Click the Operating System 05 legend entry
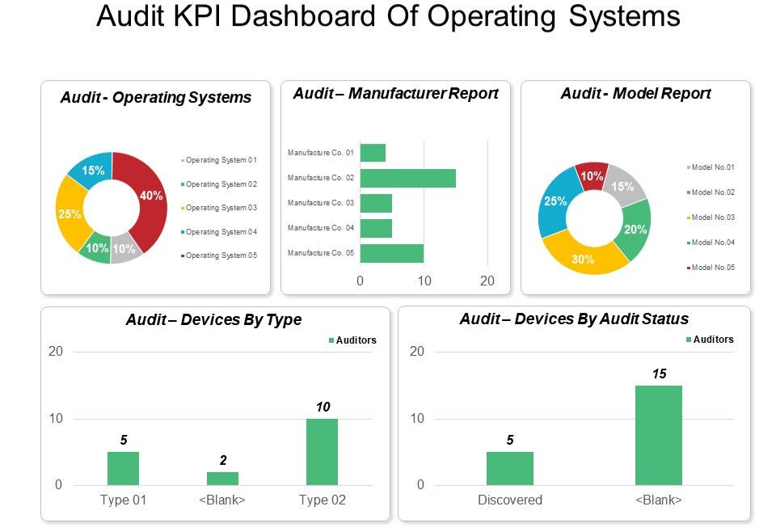Screen dimensions: 776x532 pos(220,255)
